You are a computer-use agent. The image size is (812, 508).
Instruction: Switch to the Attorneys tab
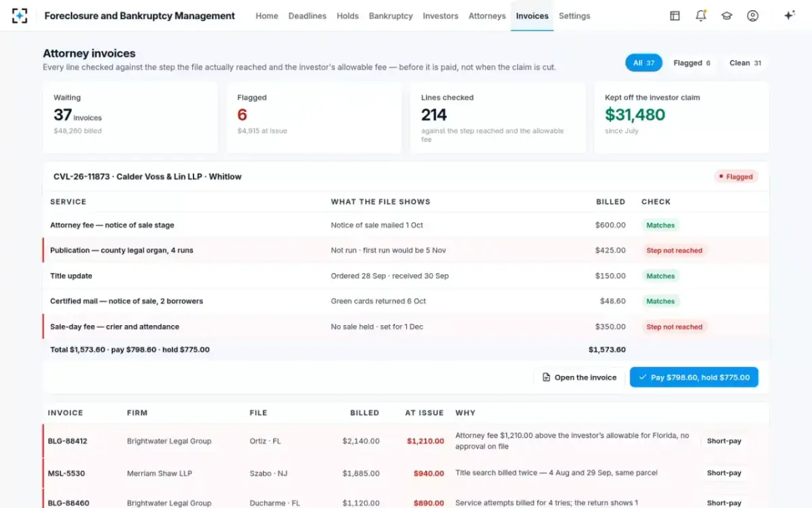487,16
